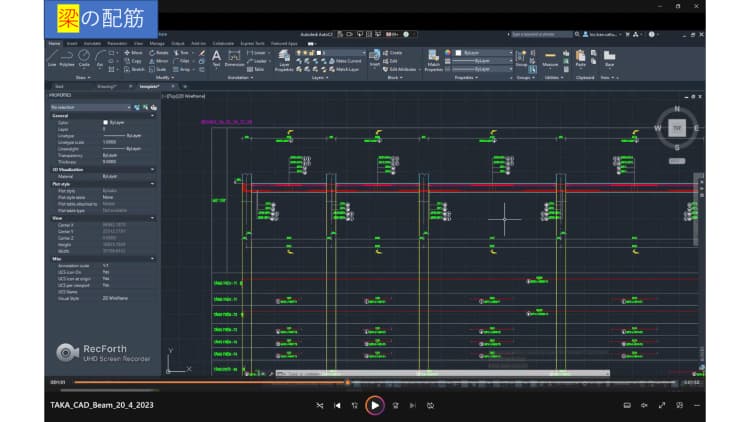Screen dimensions: 750x422
Task: Switch to the Annotate ribbon tab
Action: coord(92,44)
